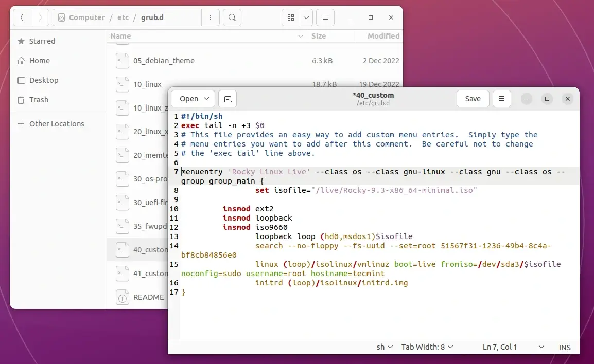The image size is (594, 364).
Task: Switch to grid view in Files
Action: tap(290, 17)
